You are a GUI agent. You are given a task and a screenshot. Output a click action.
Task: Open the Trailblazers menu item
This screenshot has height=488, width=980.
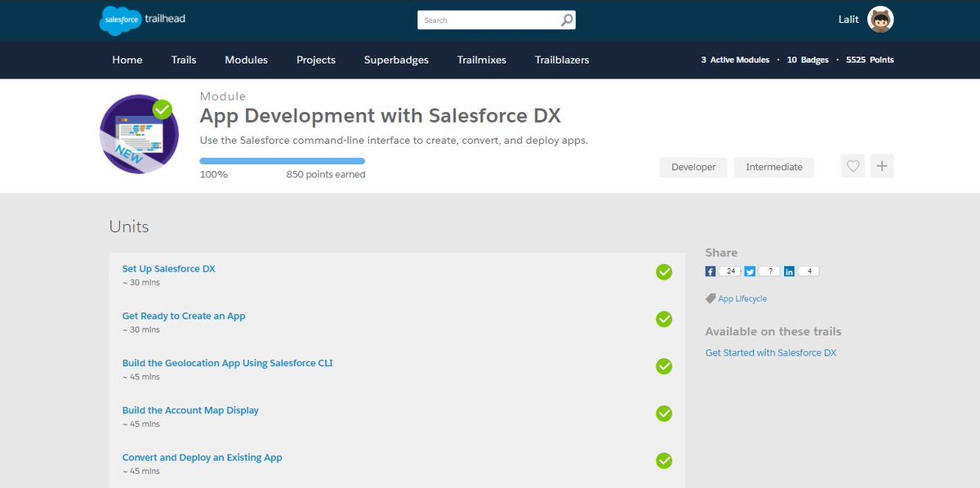562,60
